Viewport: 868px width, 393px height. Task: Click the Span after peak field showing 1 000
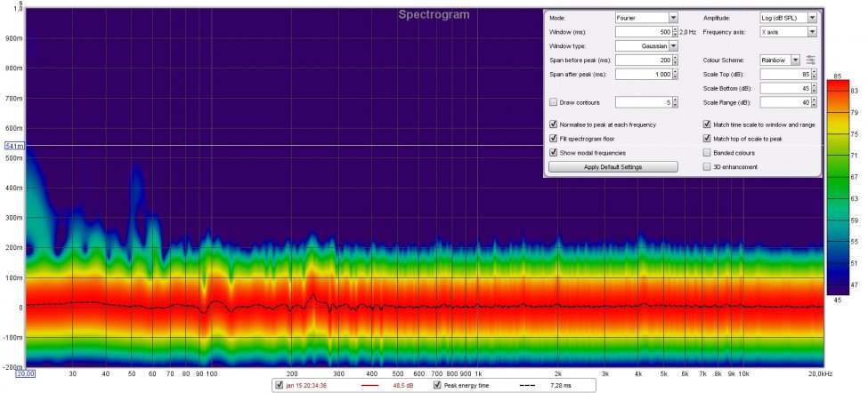click(x=644, y=74)
